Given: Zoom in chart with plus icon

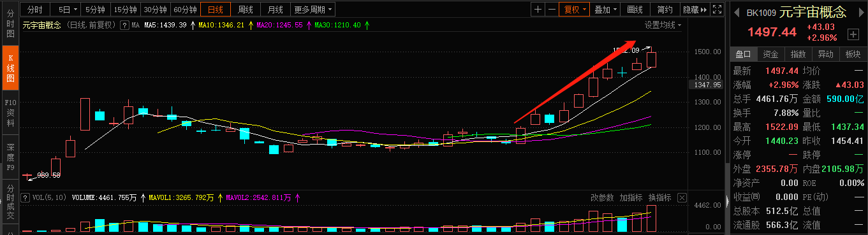Looking at the screenshot, I should [x=538, y=10].
